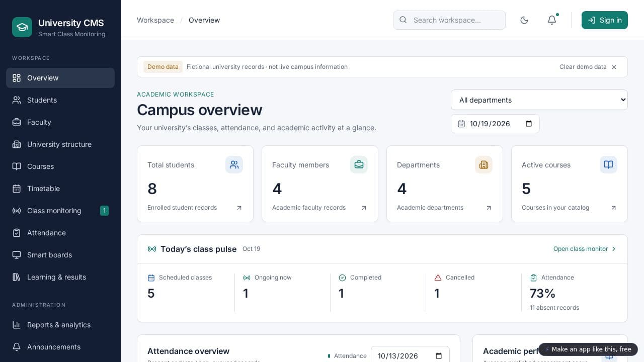The width and height of the screenshot is (644, 362).
Task: Open Reports & analytics
Action: click(x=60, y=325)
